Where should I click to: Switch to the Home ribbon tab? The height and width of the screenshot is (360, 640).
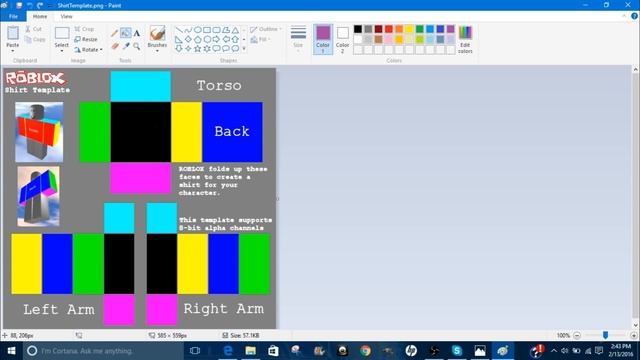click(x=40, y=16)
